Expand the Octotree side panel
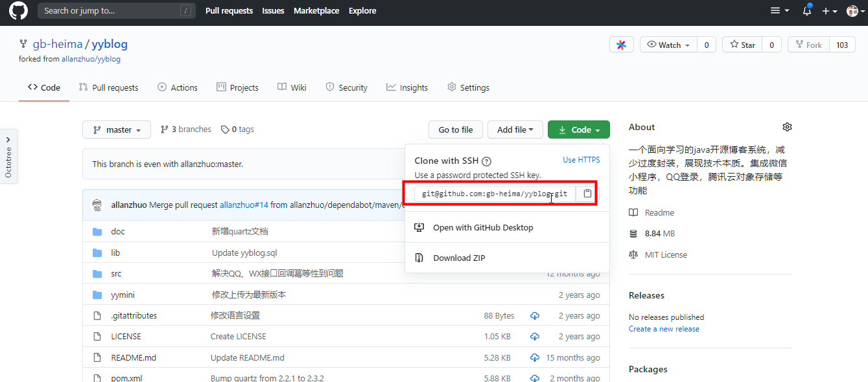 tap(8, 156)
